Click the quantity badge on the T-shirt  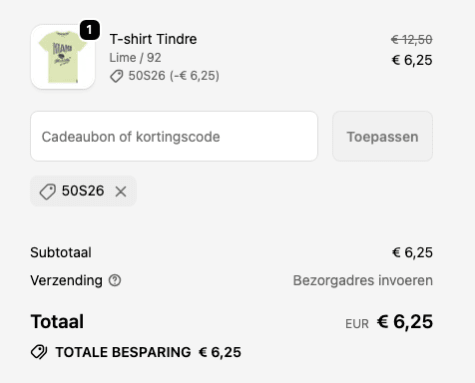pos(89,30)
